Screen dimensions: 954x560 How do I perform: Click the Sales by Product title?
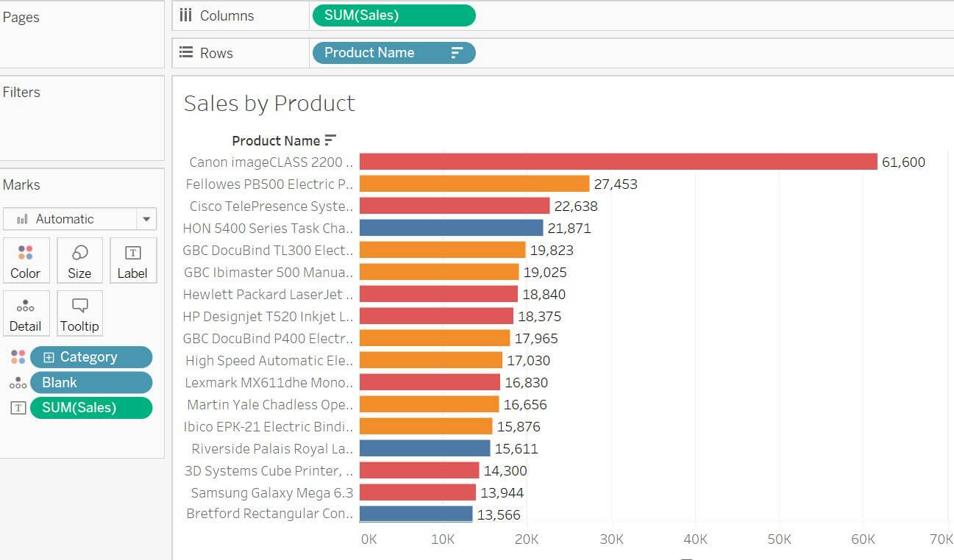[269, 104]
